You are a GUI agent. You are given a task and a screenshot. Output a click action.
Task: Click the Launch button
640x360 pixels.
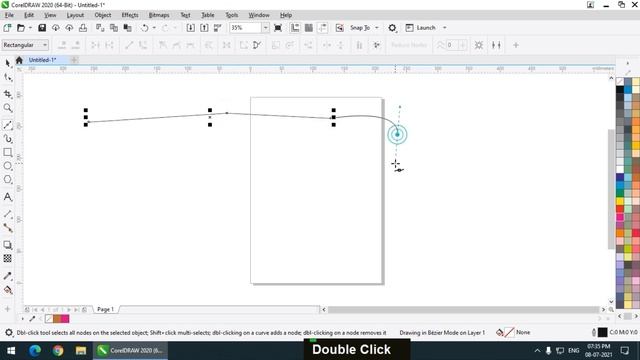point(421,28)
